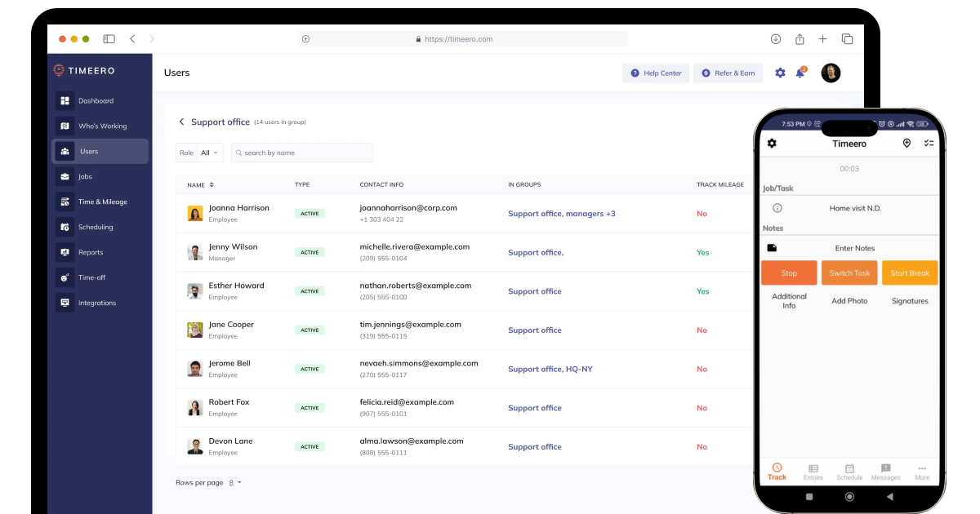Click Esther Howard's name
Image resolution: width=980 pixels, height=514 pixels.
[x=237, y=286]
